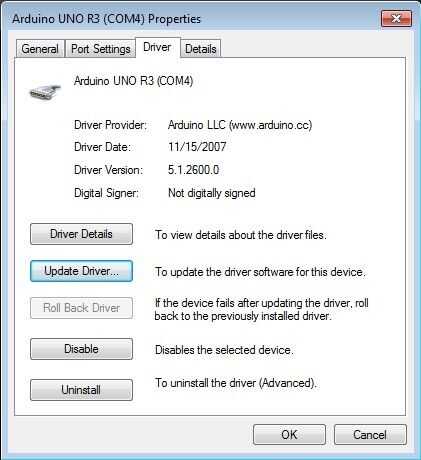Click the Arduino LLC driver provider value
This screenshot has width=421, height=460.
(x=240, y=125)
